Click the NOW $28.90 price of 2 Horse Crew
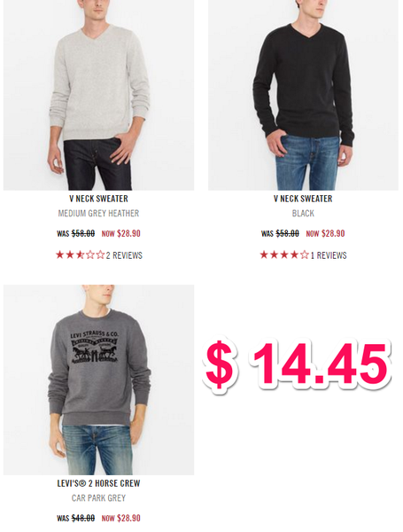This screenshot has width=403, height=532. click(x=121, y=518)
